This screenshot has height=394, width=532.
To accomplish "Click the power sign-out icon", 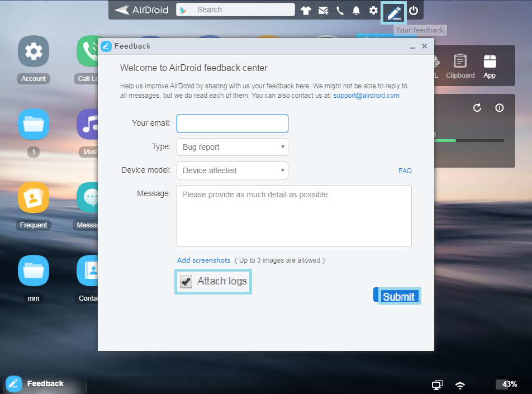I will (414, 10).
